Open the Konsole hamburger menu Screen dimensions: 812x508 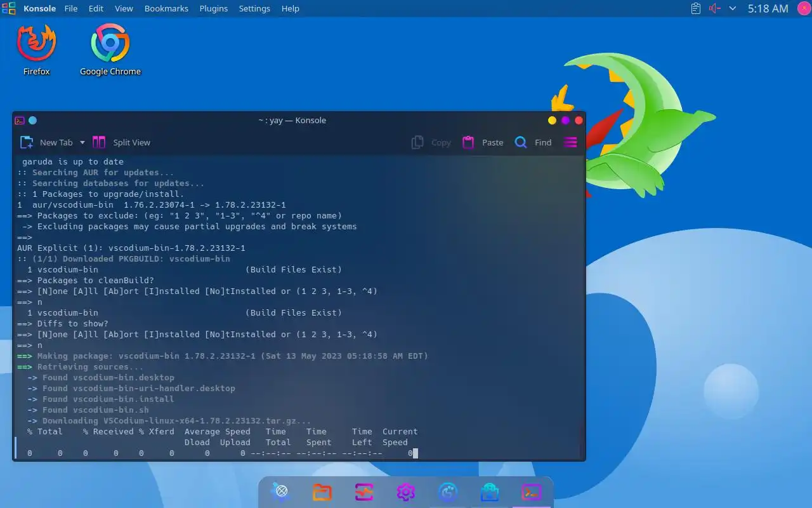pyautogui.click(x=570, y=142)
